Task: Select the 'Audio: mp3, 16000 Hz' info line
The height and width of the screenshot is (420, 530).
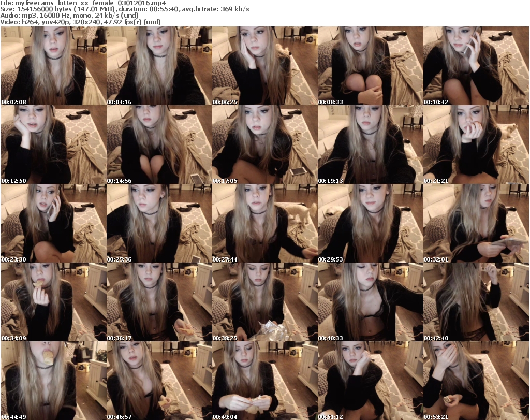Action: [69, 16]
